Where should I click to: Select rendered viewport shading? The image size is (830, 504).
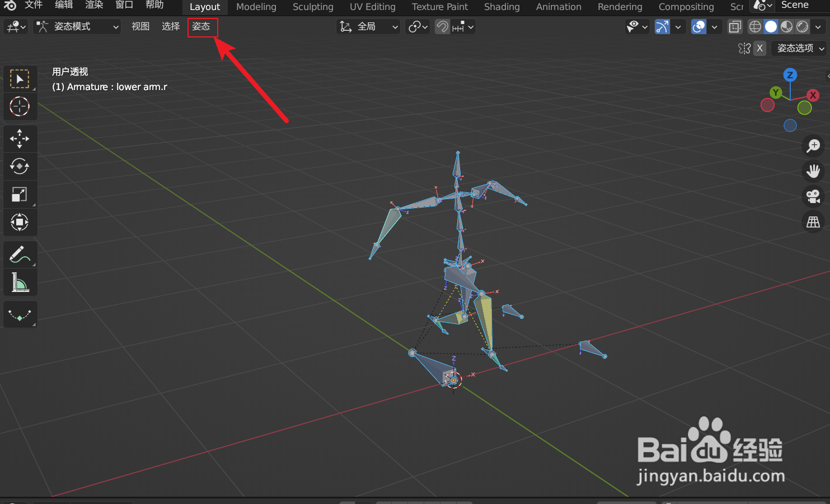(x=802, y=26)
